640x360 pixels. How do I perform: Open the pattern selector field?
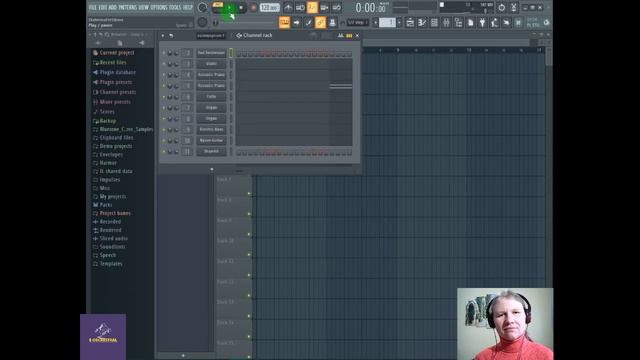pyautogui.click(x=387, y=22)
